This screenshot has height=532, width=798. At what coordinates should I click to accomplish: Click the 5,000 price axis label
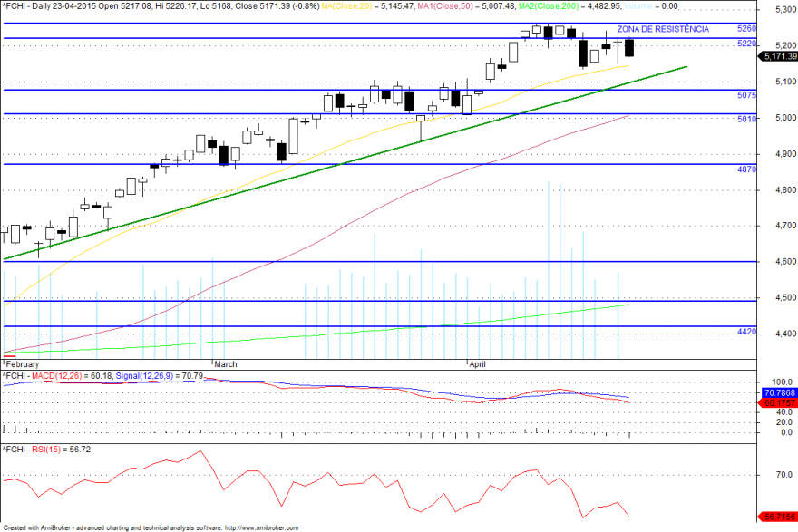pyautogui.click(x=786, y=118)
